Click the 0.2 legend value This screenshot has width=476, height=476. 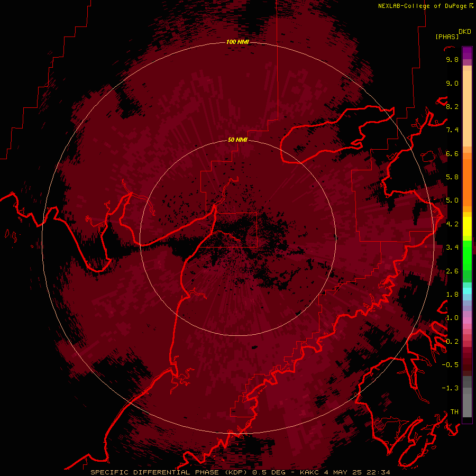[x=452, y=342]
